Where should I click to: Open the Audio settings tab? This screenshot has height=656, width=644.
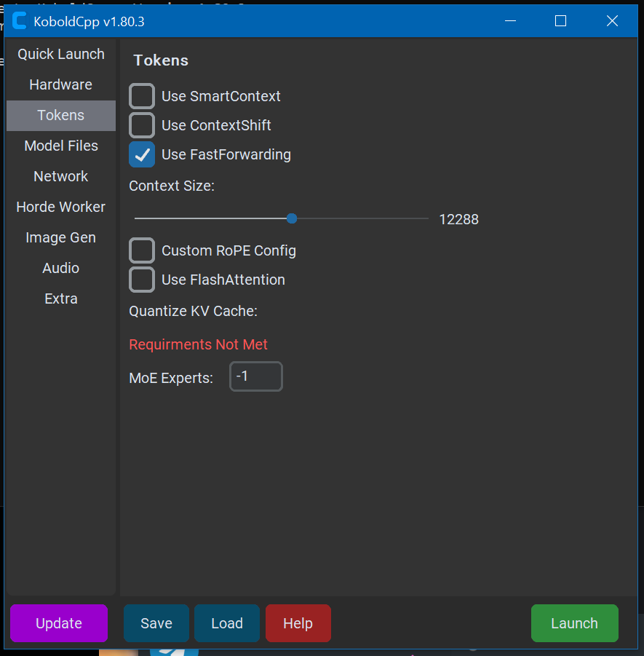pyautogui.click(x=61, y=268)
